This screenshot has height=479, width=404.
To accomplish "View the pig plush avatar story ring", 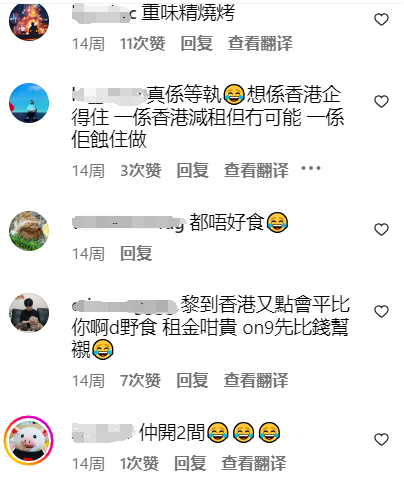I will click(x=29, y=440).
